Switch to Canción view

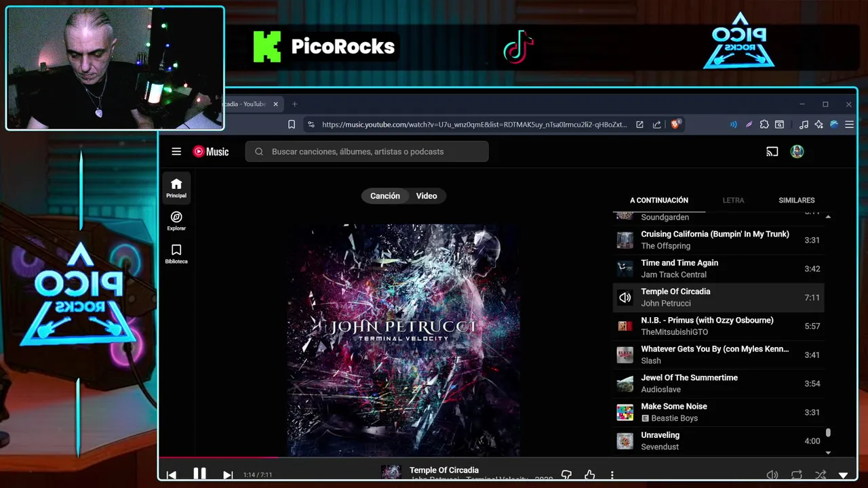[x=385, y=196]
